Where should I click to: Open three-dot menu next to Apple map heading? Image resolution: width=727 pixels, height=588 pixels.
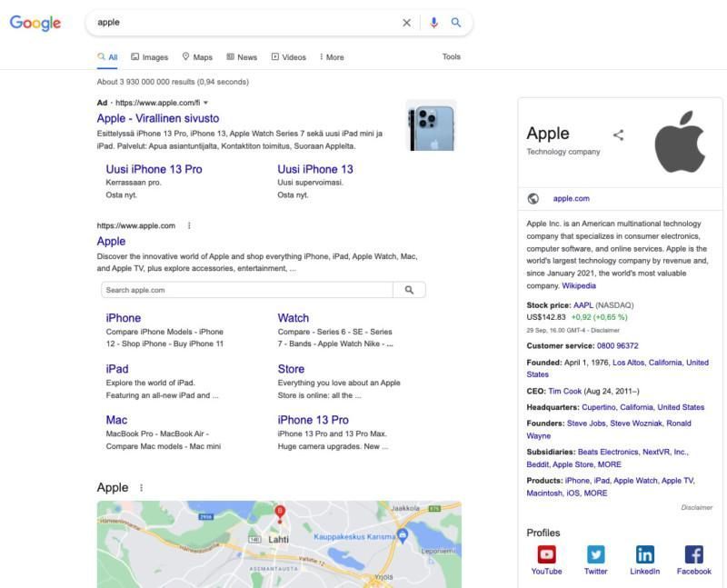pyautogui.click(x=141, y=488)
